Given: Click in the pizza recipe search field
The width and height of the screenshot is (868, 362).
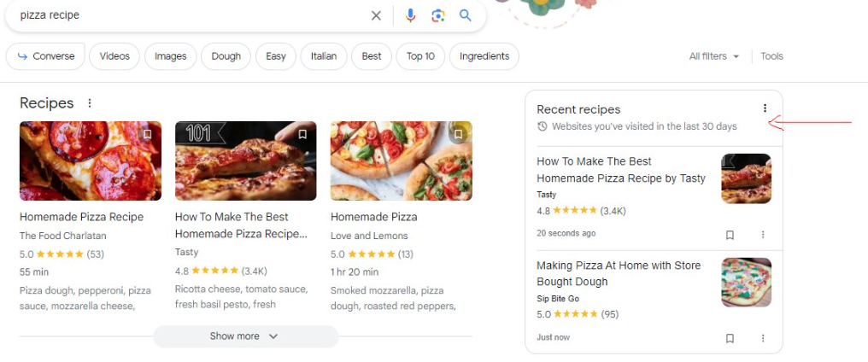Looking at the screenshot, I should click(188, 15).
